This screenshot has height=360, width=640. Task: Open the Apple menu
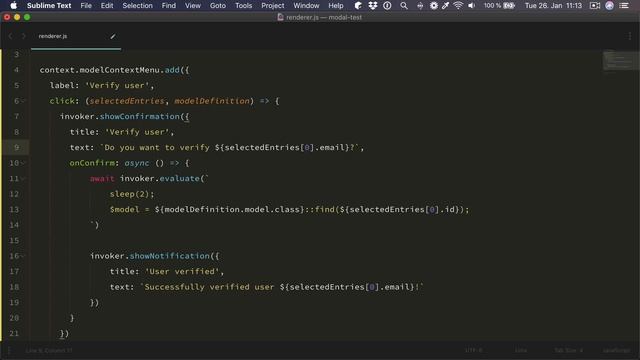tap(13, 6)
